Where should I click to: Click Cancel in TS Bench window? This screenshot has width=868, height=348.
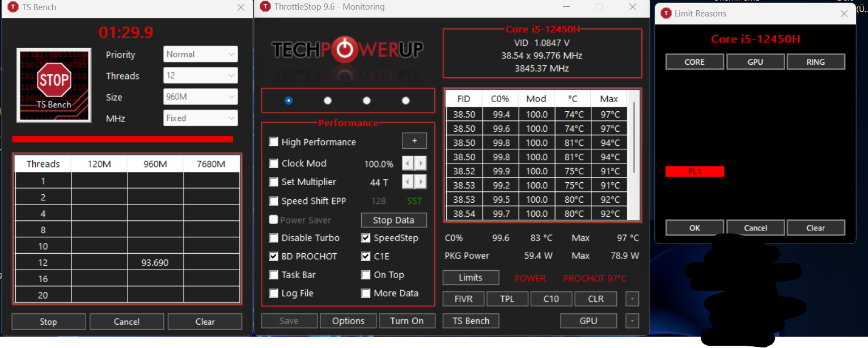(x=126, y=321)
